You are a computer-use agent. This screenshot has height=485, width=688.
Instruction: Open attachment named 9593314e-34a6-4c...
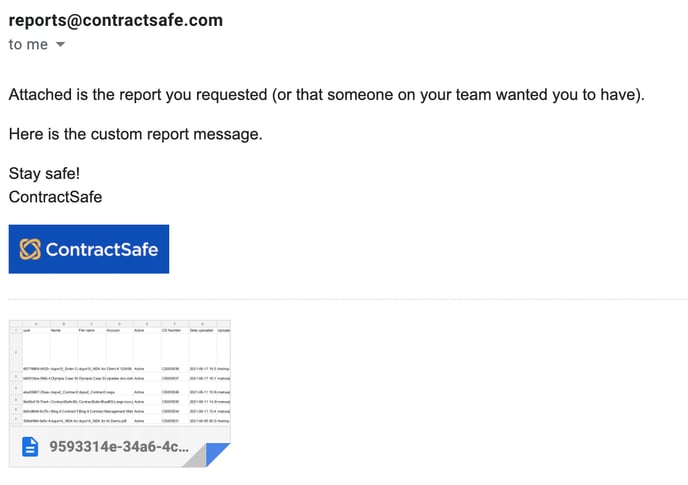119,447
